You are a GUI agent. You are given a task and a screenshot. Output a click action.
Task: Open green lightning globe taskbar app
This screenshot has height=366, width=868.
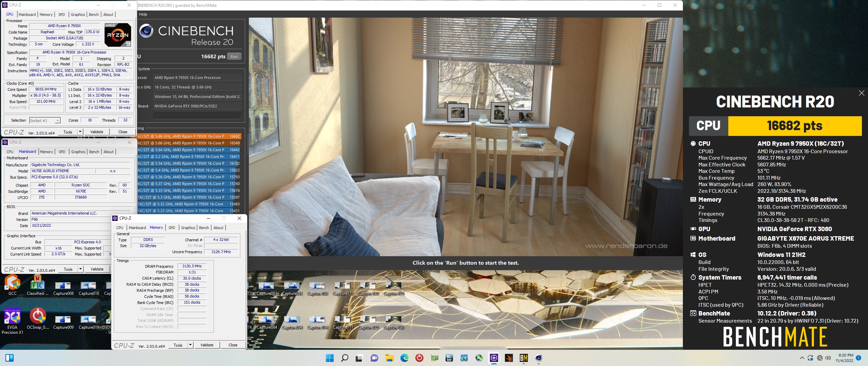[x=479, y=358]
